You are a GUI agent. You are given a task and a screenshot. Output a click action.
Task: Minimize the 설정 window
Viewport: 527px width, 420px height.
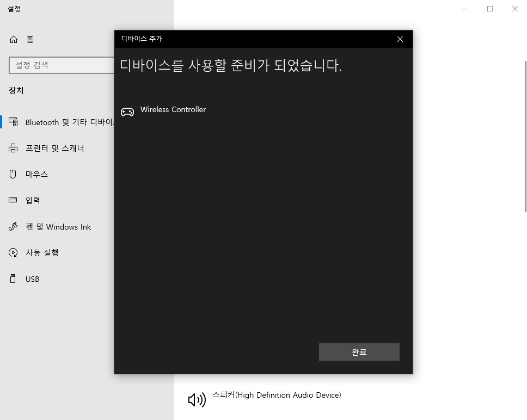tap(465, 9)
